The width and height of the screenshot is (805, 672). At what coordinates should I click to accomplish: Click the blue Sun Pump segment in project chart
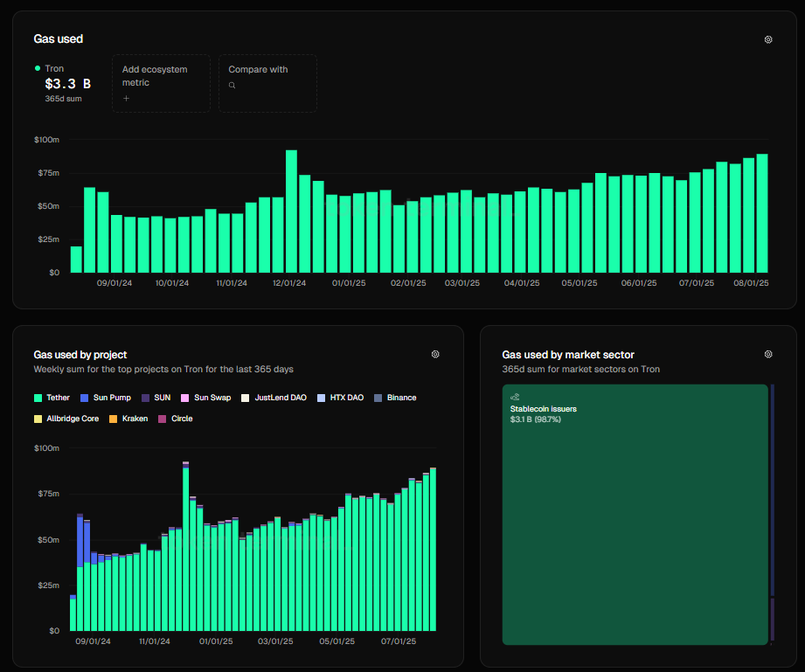click(x=80, y=542)
